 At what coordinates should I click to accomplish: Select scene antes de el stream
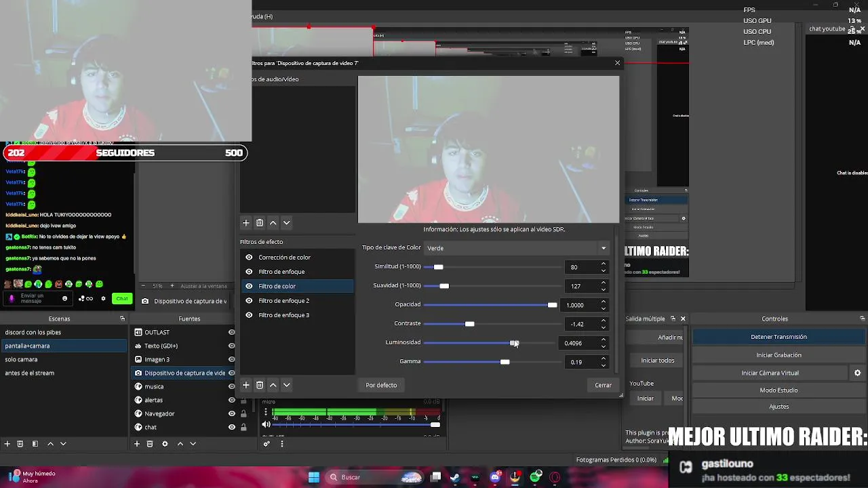click(64, 373)
